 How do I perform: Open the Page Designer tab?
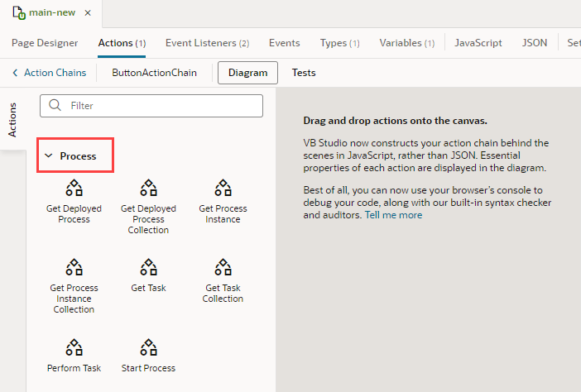point(45,43)
